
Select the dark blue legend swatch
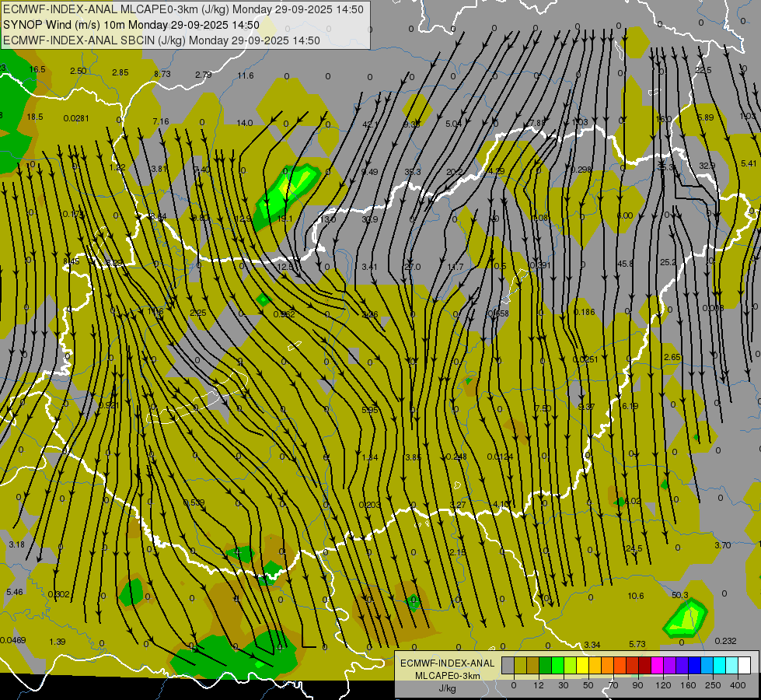point(694,665)
